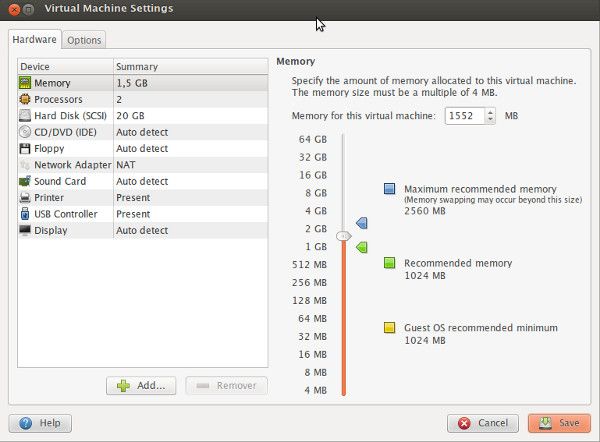Click the blue maximum recommended memory marker

coord(361,223)
